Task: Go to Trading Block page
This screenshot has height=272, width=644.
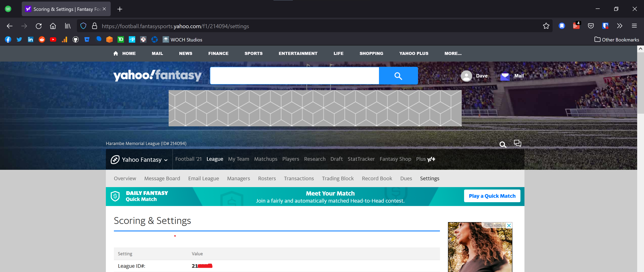Action: [337, 178]
